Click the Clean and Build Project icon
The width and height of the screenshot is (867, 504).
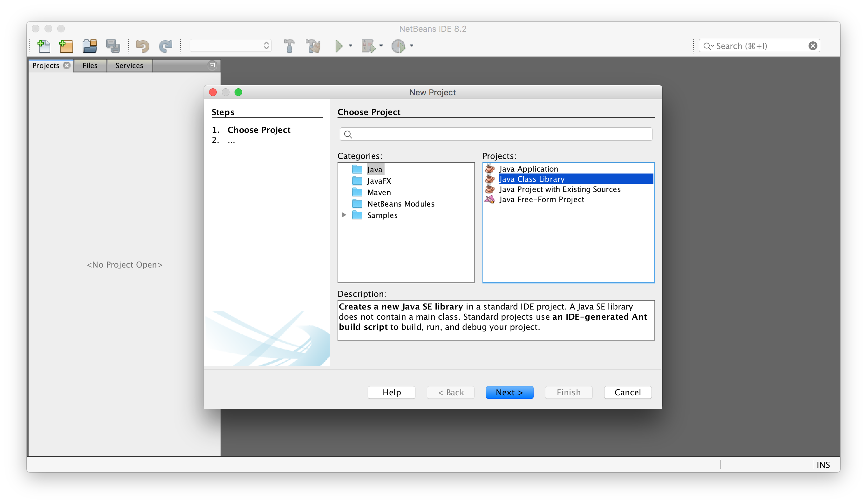pyautogui.click(x=313, y=46)
